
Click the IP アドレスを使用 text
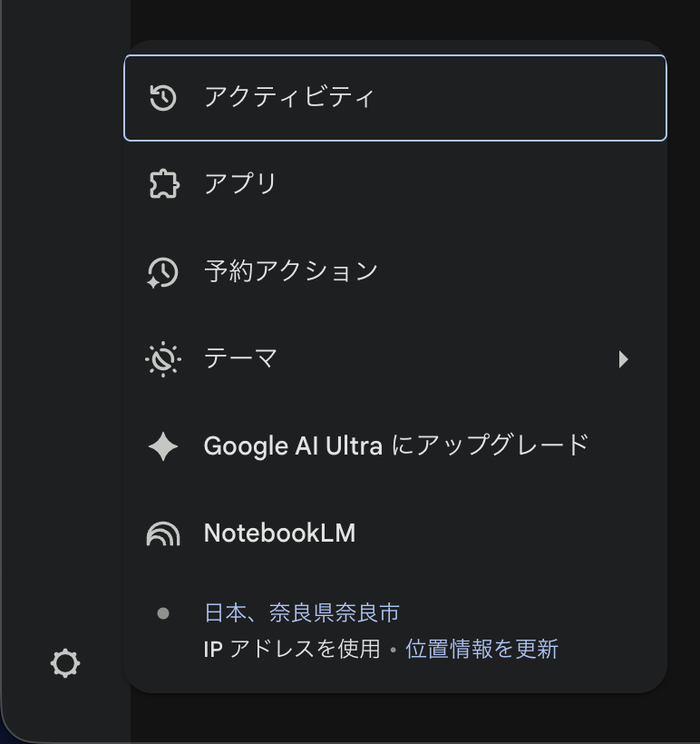tap(291, 650)
